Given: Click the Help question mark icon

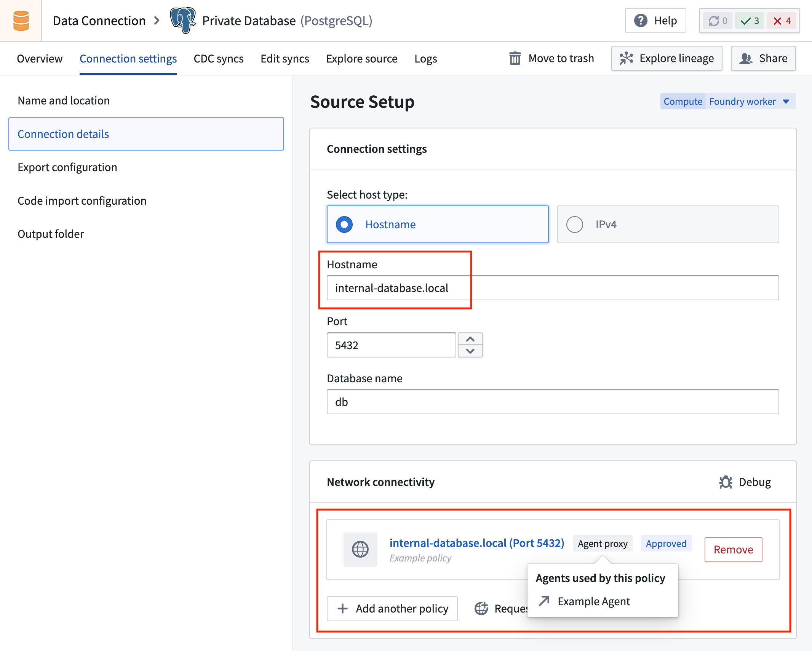Looking at the screenshot, I should [641, 21].
